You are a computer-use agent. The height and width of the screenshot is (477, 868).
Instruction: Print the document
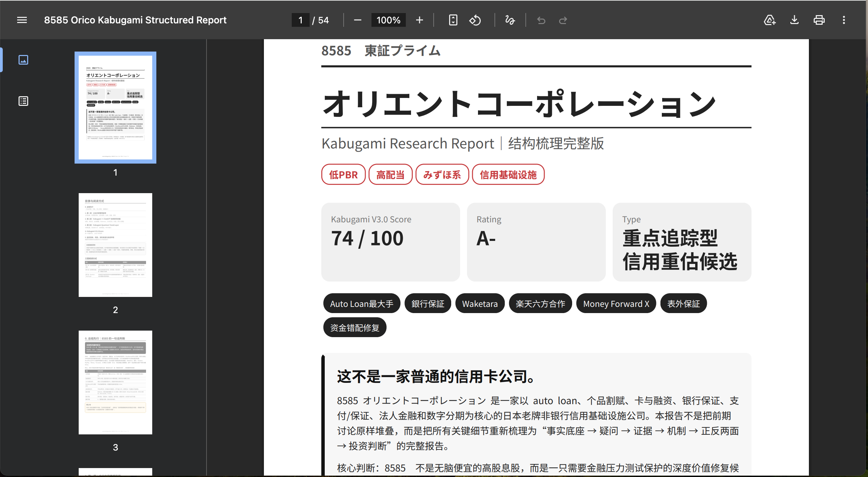(x=819, y=20)
